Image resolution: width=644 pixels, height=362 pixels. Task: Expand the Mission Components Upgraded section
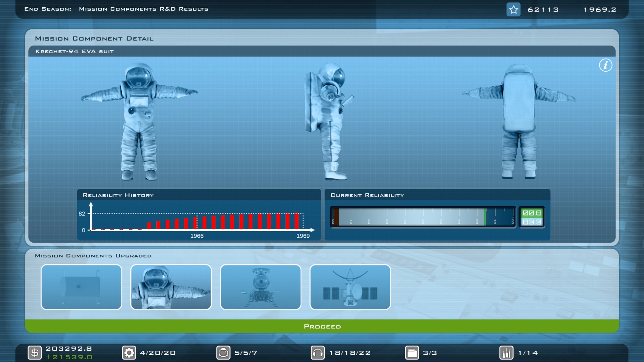pos(93,255)
